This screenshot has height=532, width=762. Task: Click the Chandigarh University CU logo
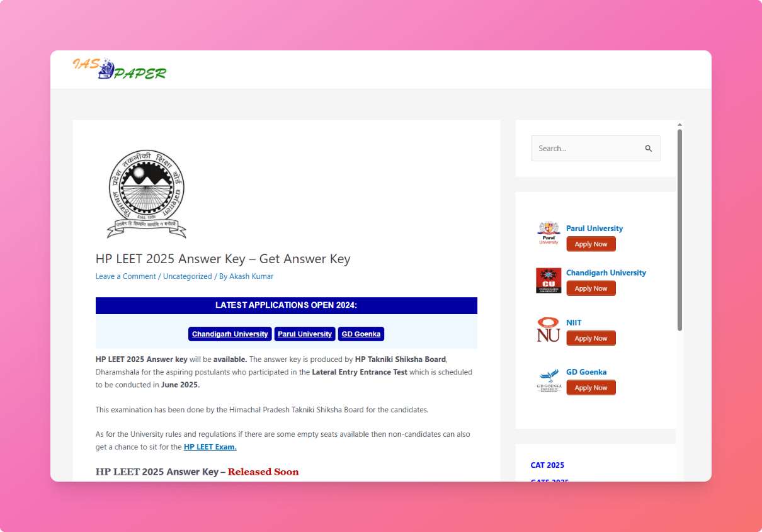click(549, 280)
